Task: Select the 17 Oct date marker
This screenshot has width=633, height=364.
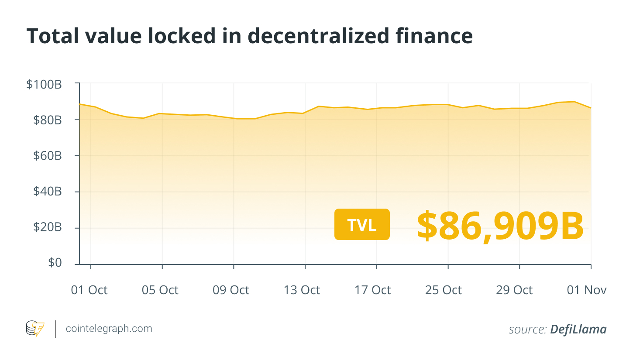Action: [x=373, y=290]
